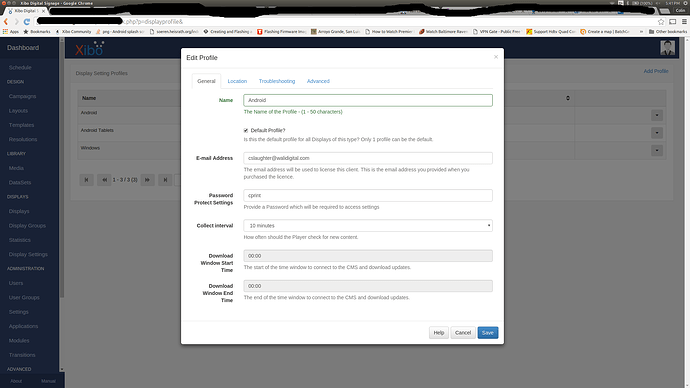Image resolution: width=690 pixels, height=388 pixels.
Task: Go to next table page
Action: tap(147, 179)
